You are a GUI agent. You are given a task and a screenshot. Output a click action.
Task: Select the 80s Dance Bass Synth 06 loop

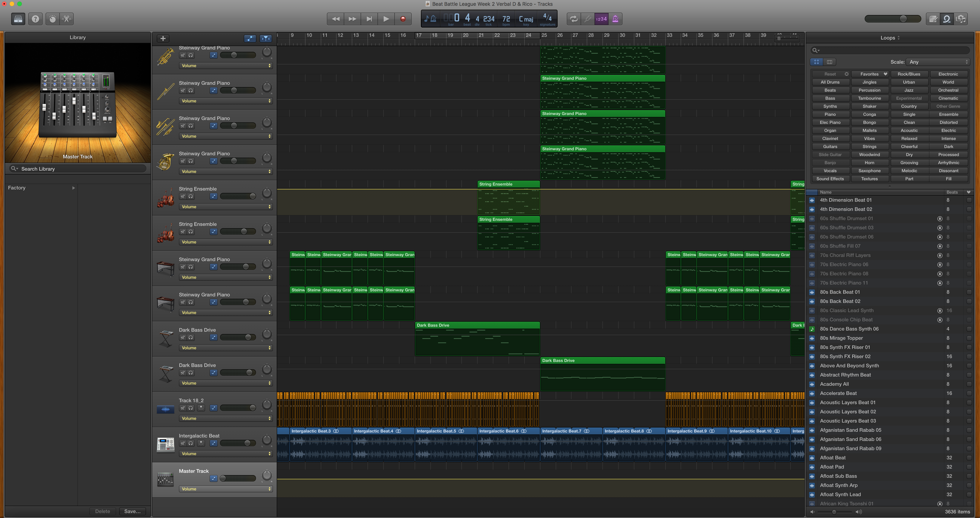[890, 329]
